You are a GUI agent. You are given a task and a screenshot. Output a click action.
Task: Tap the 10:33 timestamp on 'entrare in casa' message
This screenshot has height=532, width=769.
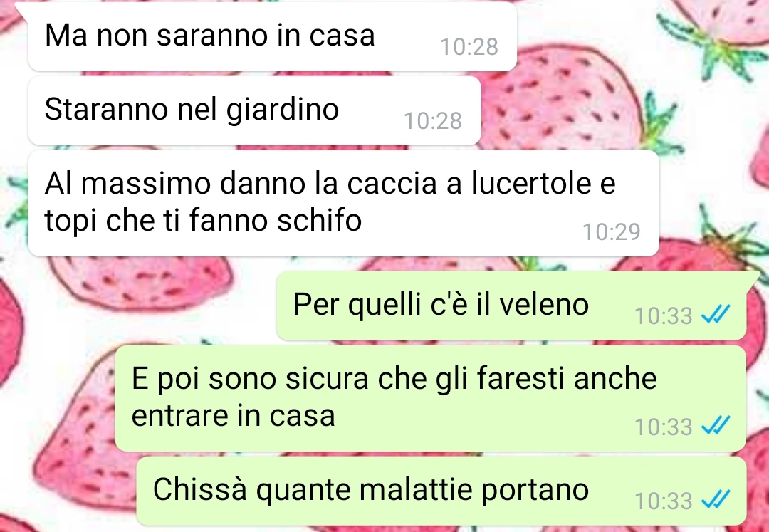point(663,427)
